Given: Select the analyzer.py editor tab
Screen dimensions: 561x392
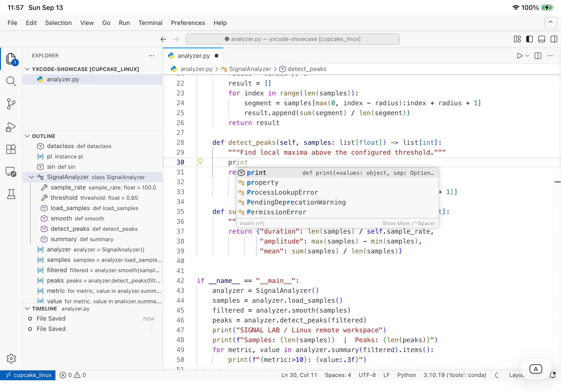Looking at the screenshot, I should (193, 56).
